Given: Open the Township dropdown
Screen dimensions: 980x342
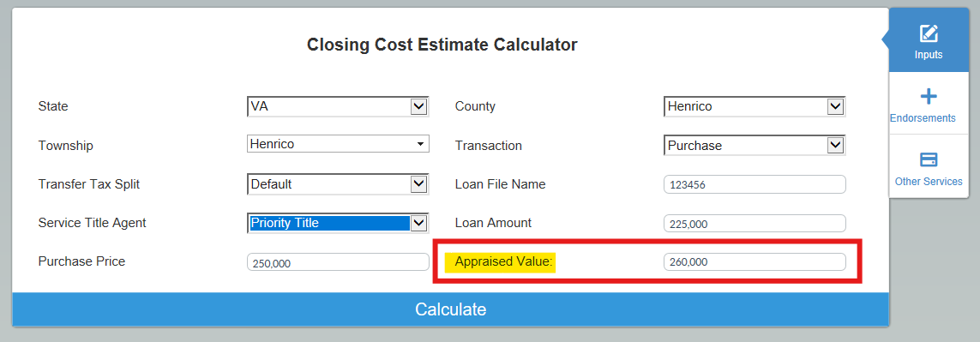Looking at the screenshot, I should [338, 144].
